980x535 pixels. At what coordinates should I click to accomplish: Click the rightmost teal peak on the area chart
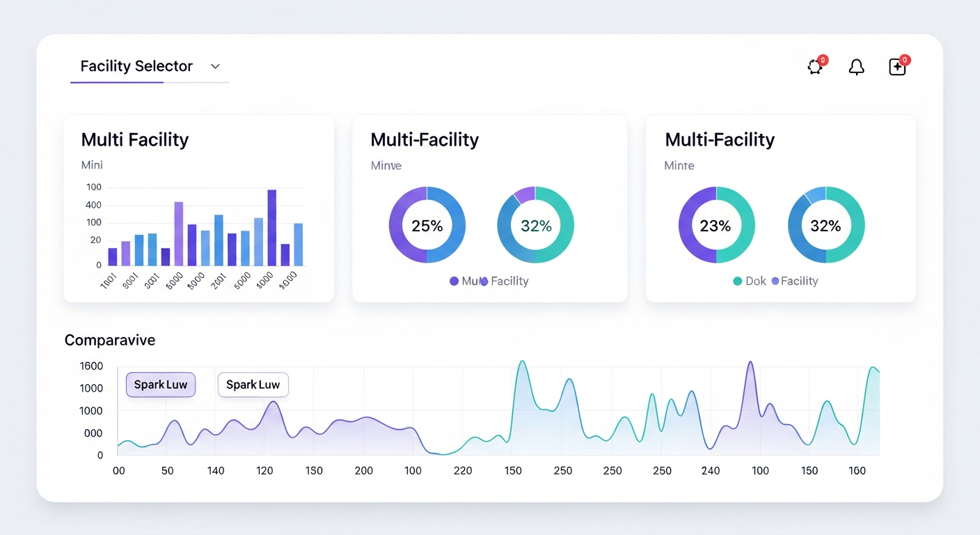tap(872, 369)
